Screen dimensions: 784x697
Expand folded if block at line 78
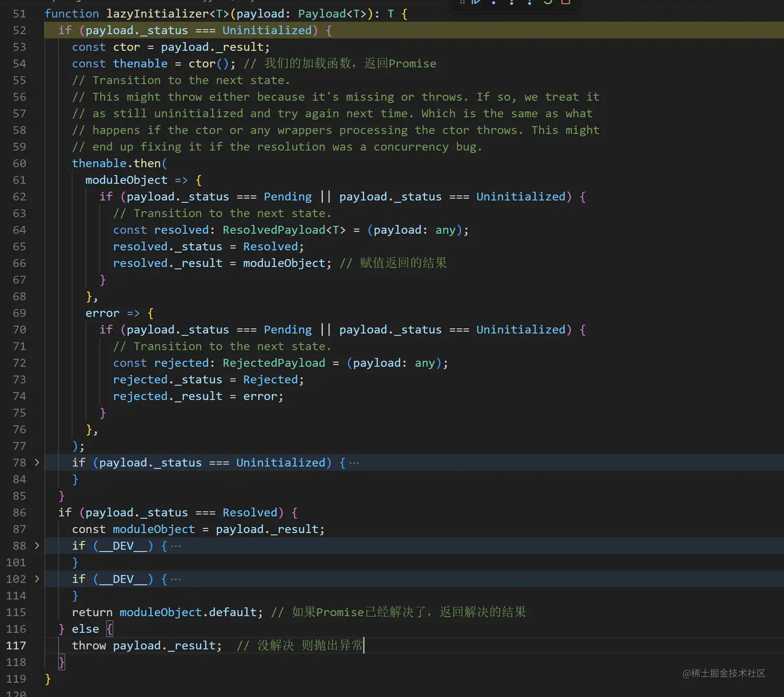pos(37,462)
